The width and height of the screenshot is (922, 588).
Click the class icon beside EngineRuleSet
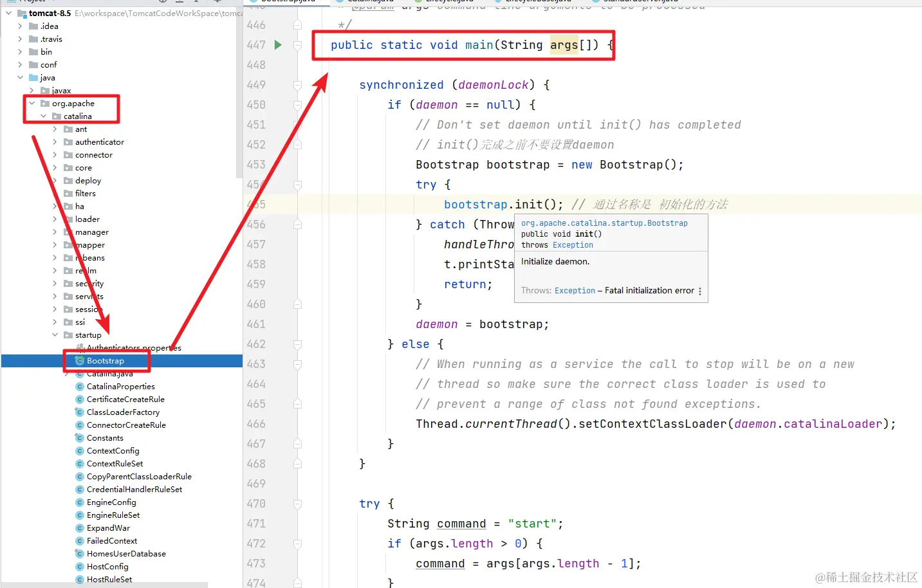80,515
